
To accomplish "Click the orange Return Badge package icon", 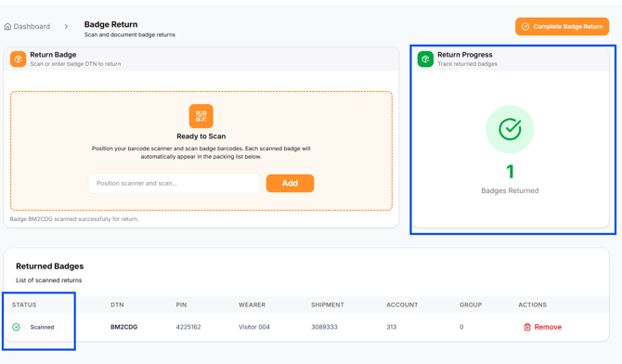I will coord(18,58).
